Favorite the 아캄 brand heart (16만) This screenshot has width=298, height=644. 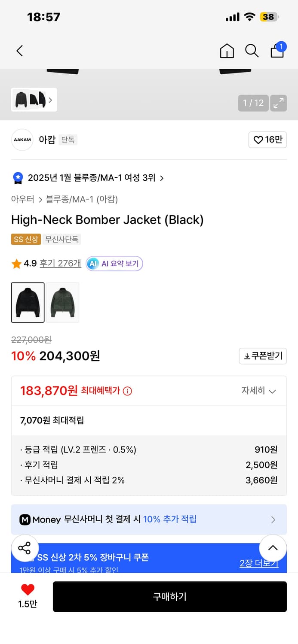pos(267,140)
